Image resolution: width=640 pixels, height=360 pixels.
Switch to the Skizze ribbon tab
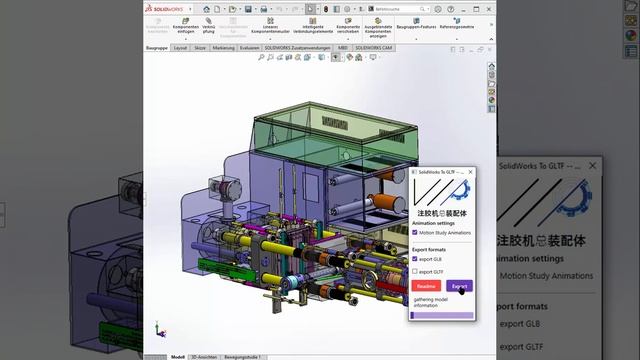click(x=200, y=48)
